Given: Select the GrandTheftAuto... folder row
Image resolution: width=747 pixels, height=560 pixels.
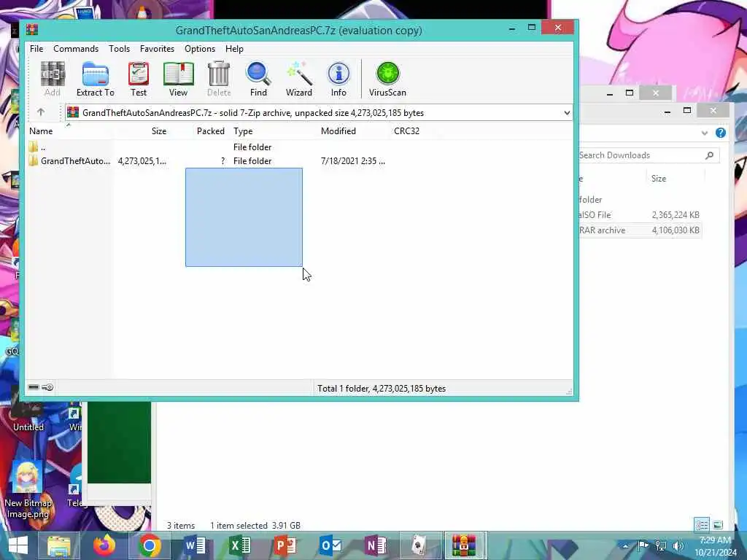Looking at the screenshot, I should pos(207,161).
